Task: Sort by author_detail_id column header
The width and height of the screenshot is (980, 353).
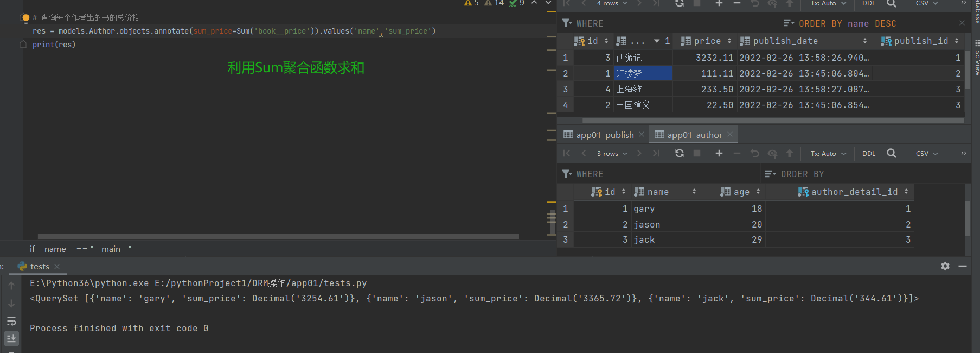Action: coord(840,192)
